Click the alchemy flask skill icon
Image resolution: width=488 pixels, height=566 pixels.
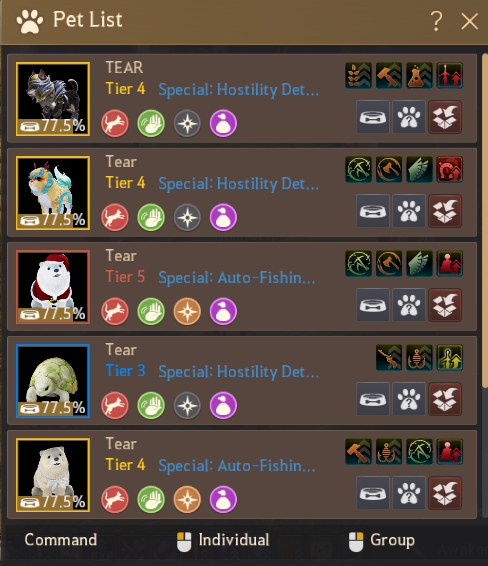coord(419,75)
